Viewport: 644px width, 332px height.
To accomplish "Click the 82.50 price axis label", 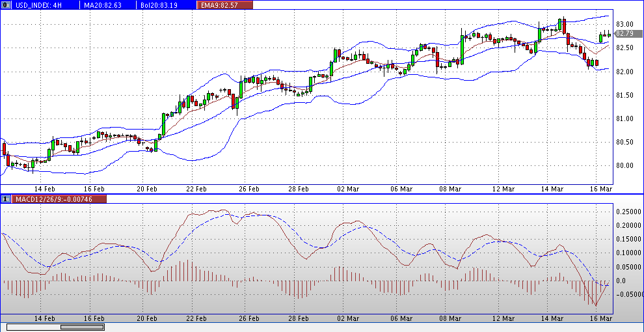I will click(624, 48).
